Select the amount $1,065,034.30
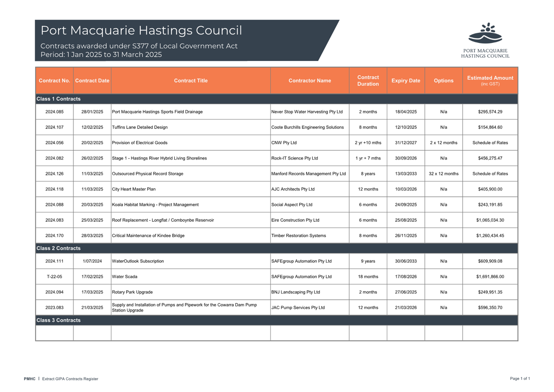Viewport: 554px width, 392px height. click(490, 220)
